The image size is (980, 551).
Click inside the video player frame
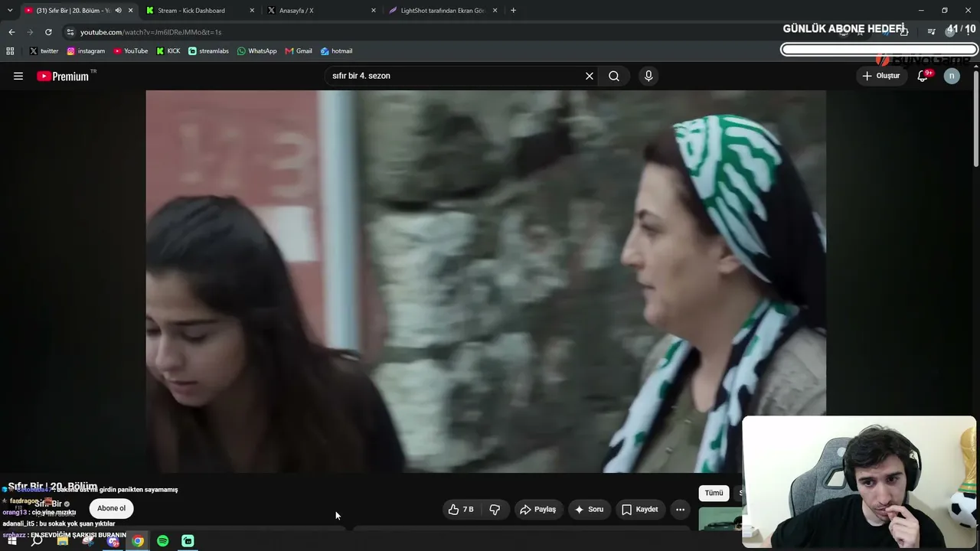486,282
